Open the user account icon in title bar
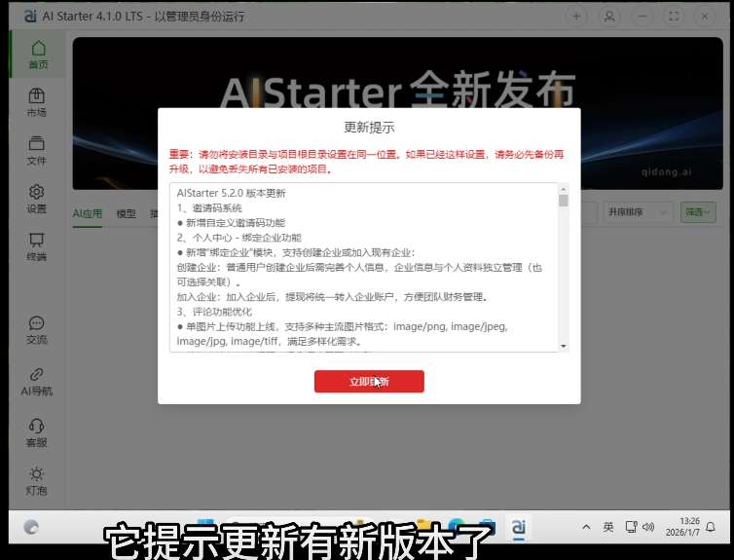This screenshot has width=734, height=560. 609,17
